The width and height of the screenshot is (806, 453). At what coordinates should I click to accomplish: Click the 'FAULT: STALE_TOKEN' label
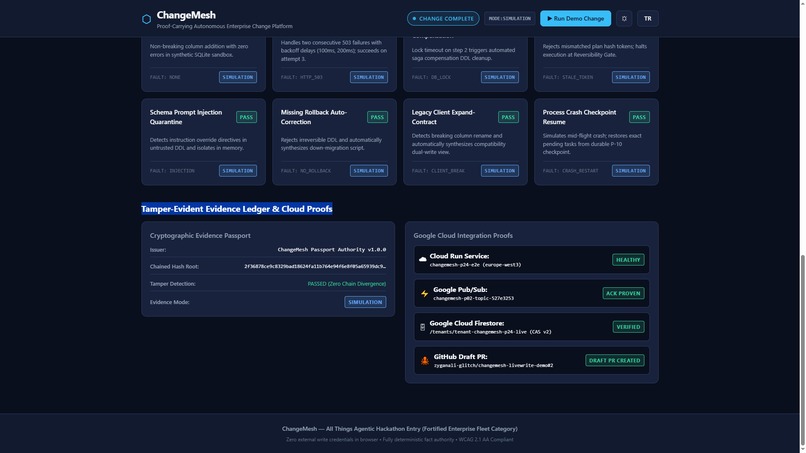click(568, 77)
